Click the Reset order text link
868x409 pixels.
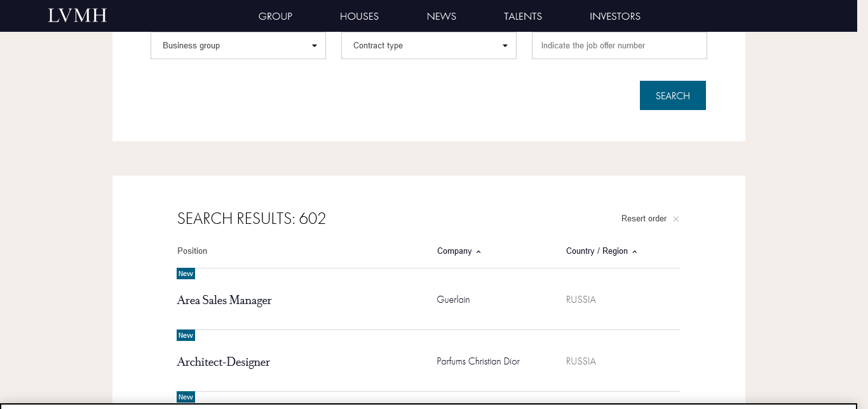click(x=644, y=219)
